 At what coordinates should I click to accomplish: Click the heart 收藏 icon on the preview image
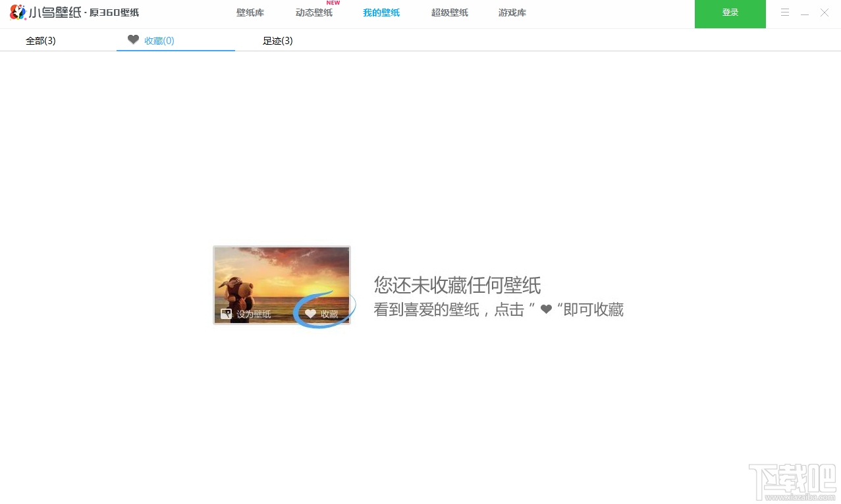310,313
